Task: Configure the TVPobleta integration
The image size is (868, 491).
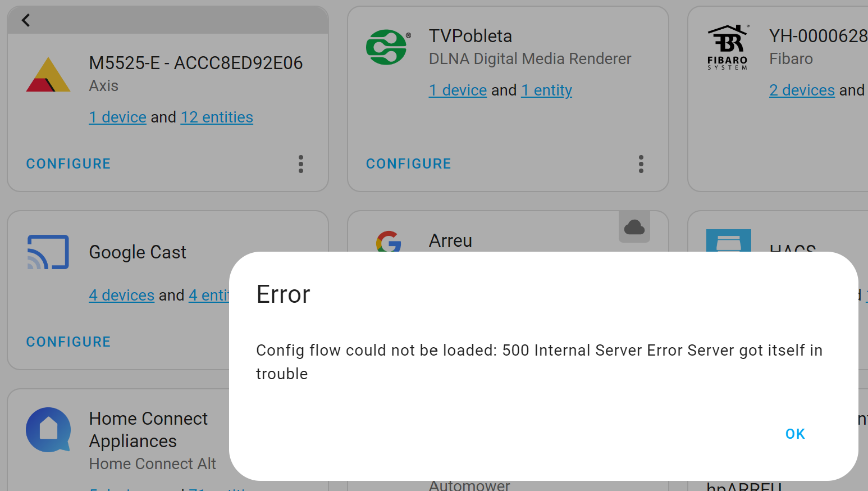Action: pos(409,163)
